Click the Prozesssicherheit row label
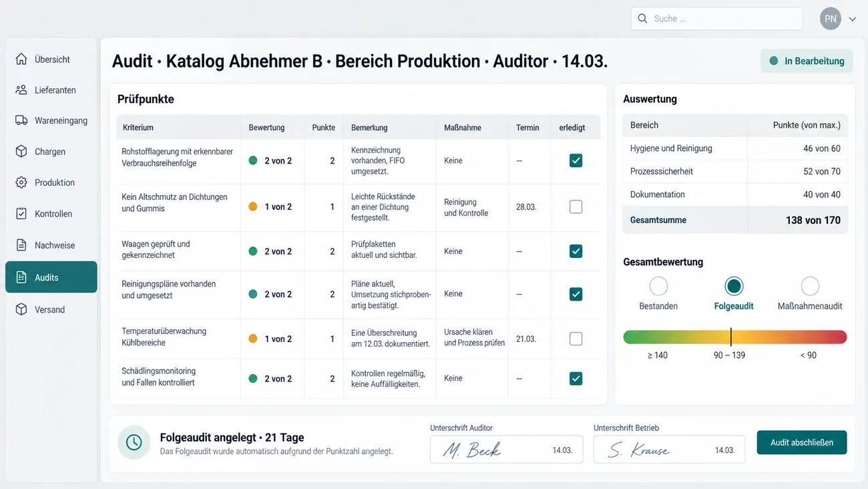Viewport: 868px width, 489px height. click(662, 171)
